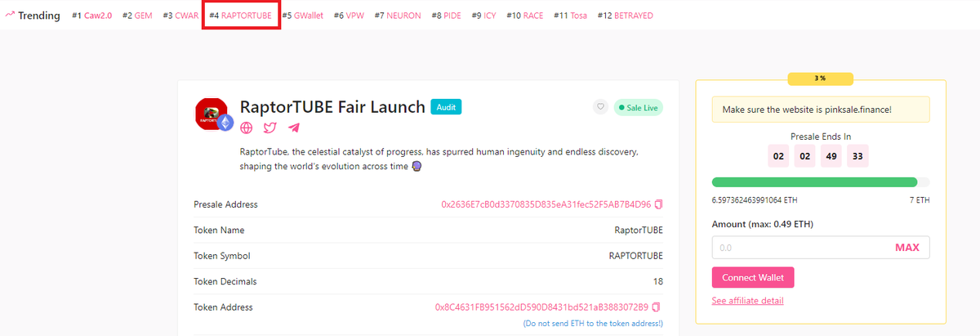Click the countdown minutes box 49

click(x=831, y=155)
